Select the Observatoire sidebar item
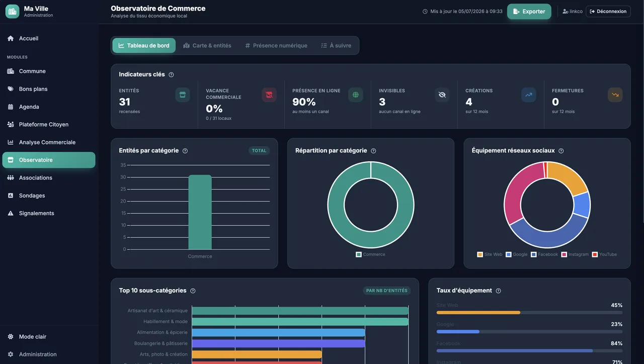 (49, 160)
